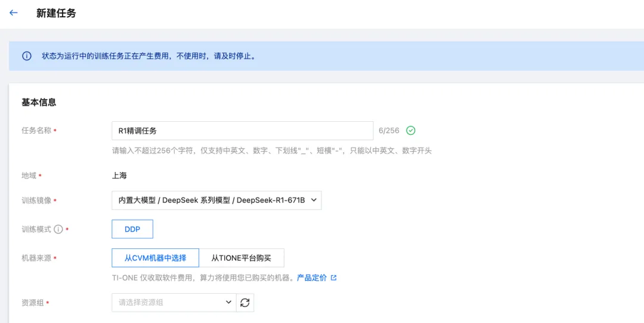This screenshot has height=323, width=644.
Task: Click the info icon beside 训练模式
Action: pos(58,229)
